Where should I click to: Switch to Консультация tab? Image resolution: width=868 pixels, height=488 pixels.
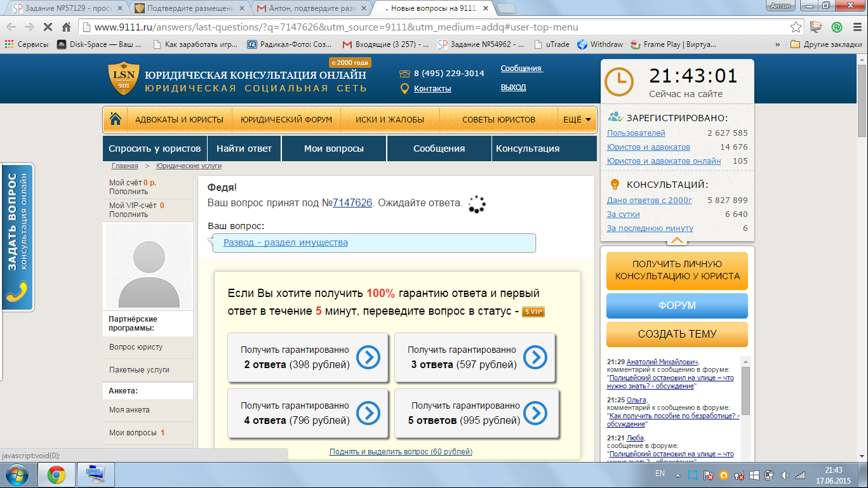point(528,148)
